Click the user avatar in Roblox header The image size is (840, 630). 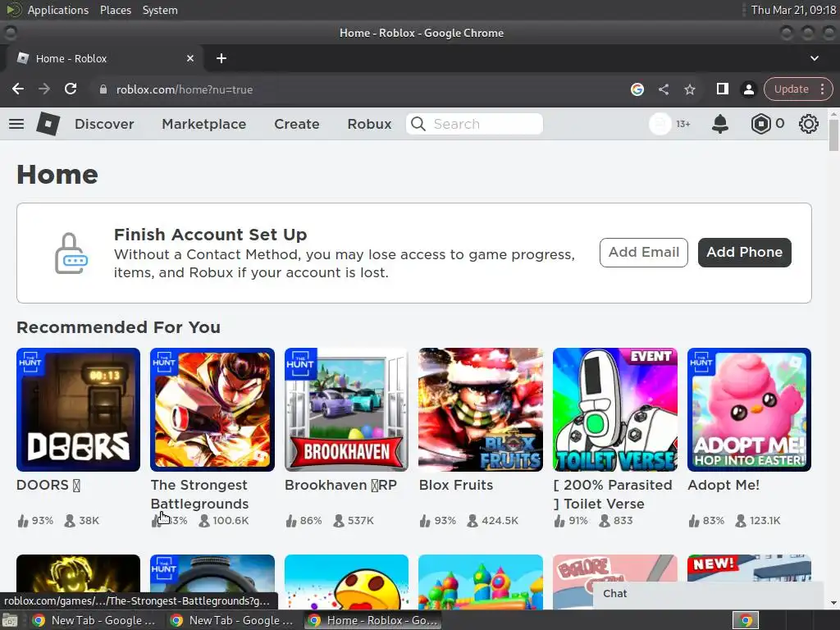click(x=660, y=124)
